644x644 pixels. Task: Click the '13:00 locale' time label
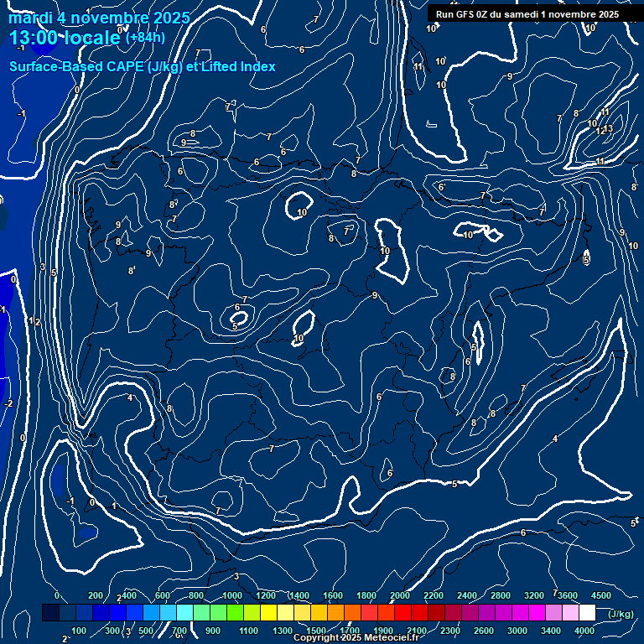(65, 38)
